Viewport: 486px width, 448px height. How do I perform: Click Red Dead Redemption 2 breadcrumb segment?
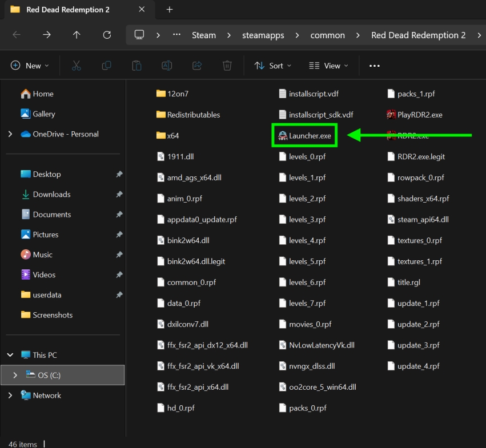tap(419, 35)
